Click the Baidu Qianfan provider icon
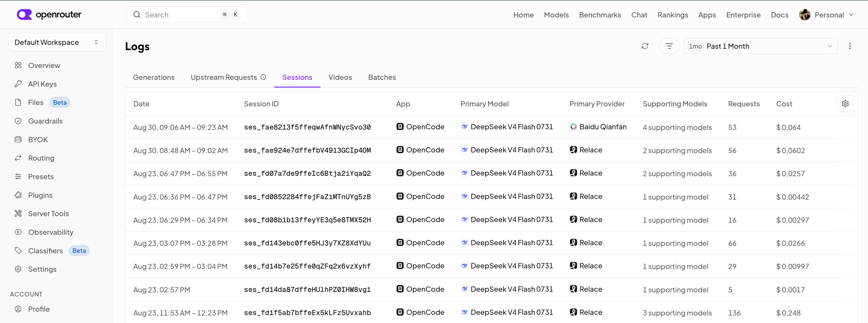This screenshot has width=868, height=323. coord(573,127)
